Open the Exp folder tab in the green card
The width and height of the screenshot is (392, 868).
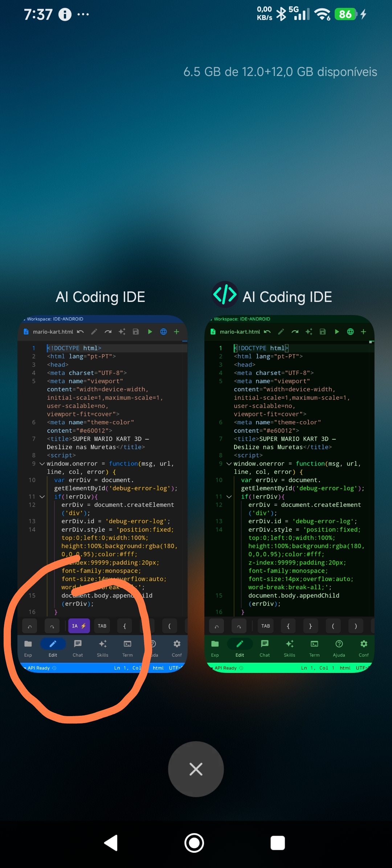point(215,648)
